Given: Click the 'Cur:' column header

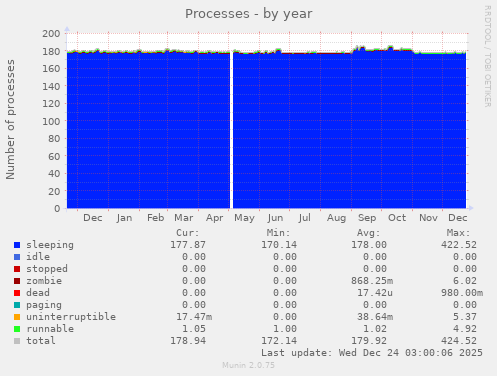Looking at the screenshot, I should click(x=188, y=233).
